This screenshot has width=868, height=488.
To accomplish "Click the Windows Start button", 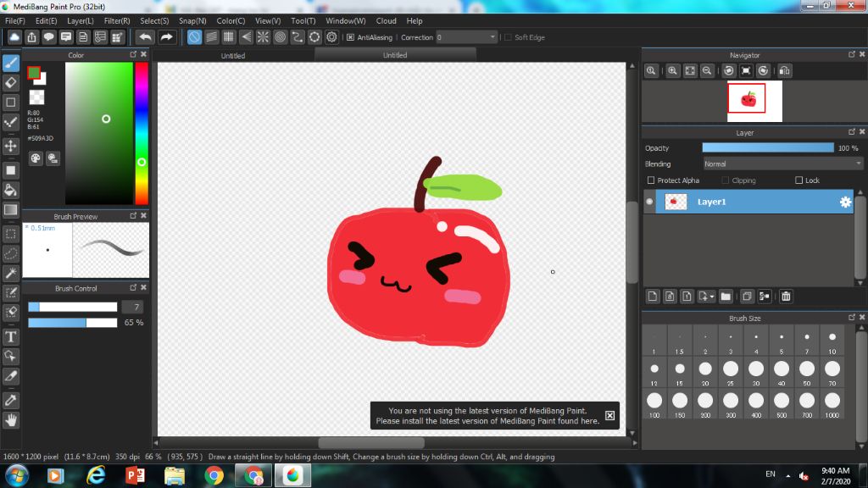I will click(17, 476).
